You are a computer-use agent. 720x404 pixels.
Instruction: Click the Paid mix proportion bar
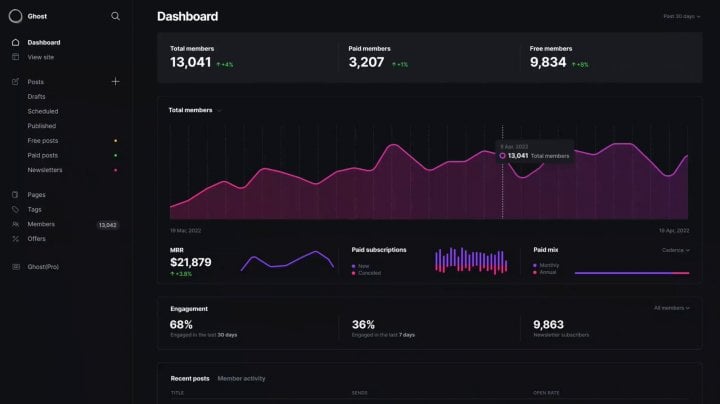pos(632,273)
